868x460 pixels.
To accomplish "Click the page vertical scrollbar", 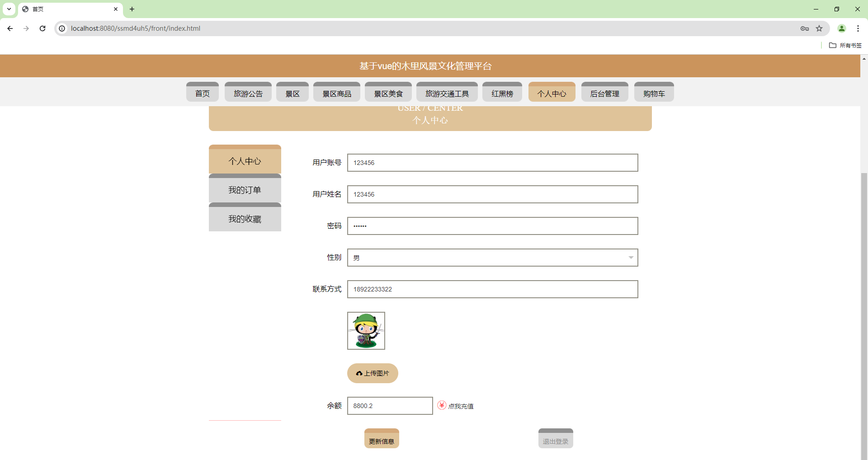I will 864,316.
